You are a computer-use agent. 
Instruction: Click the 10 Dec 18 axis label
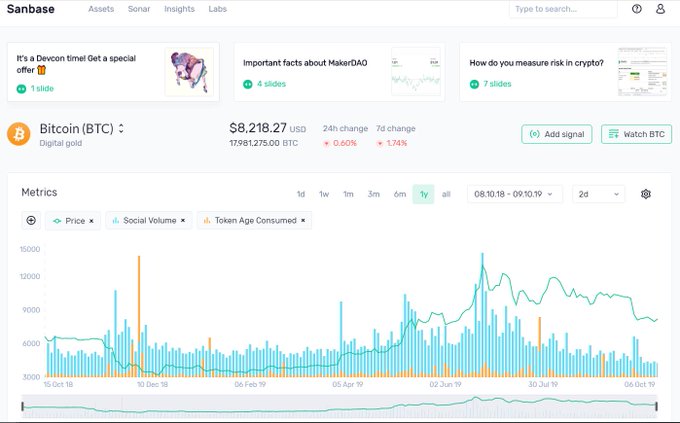(152, 384)
